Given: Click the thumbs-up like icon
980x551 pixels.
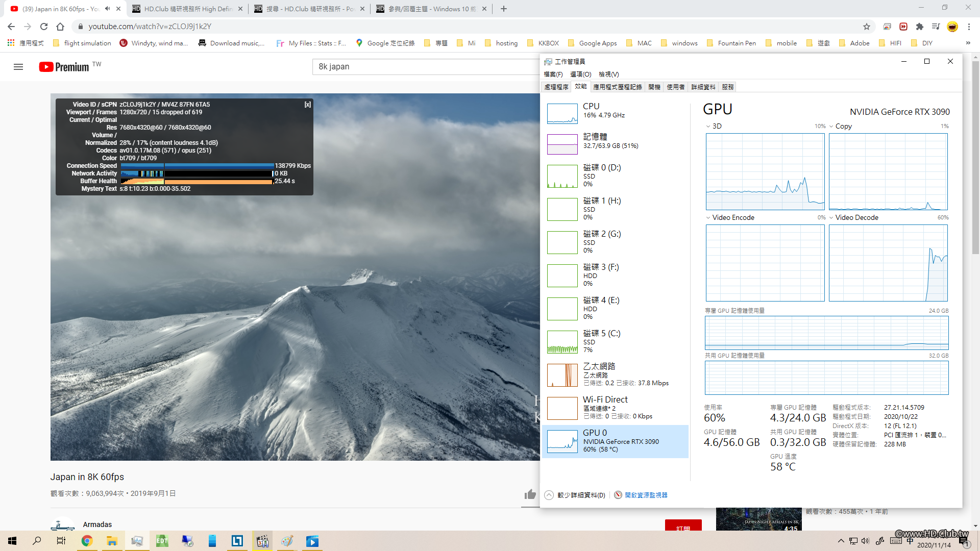Looking at the screenshot, I should [x=530, y=494].
